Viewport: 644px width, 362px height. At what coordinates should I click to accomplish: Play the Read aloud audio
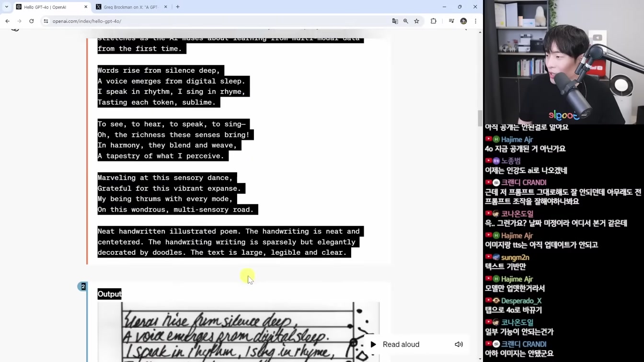[373, 344]
